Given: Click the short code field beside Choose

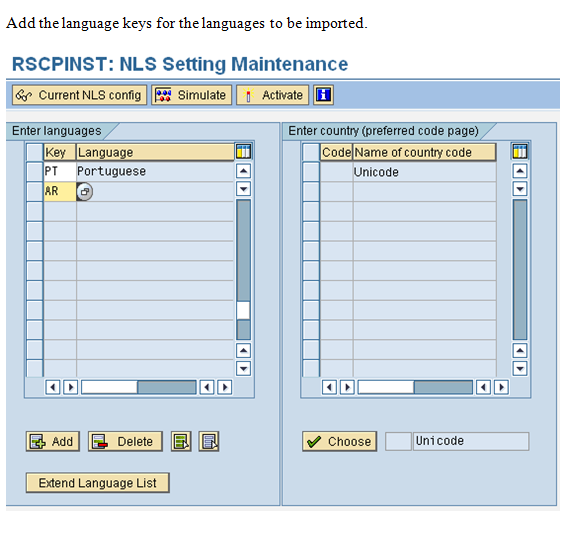Looking at the screenshot, I should pyautogui.click(x=398, y=441).
